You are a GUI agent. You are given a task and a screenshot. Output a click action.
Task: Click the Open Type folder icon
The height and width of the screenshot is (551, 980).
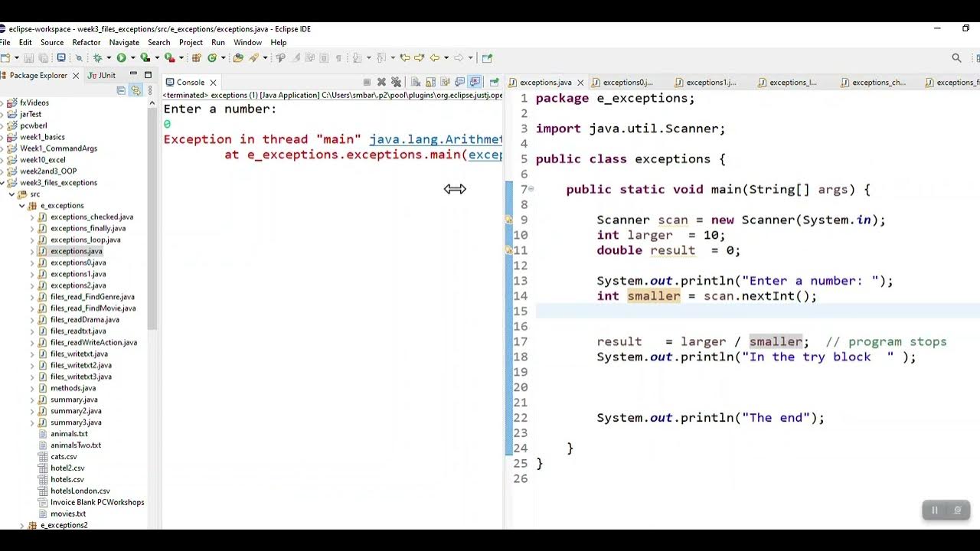click(237, 57)
